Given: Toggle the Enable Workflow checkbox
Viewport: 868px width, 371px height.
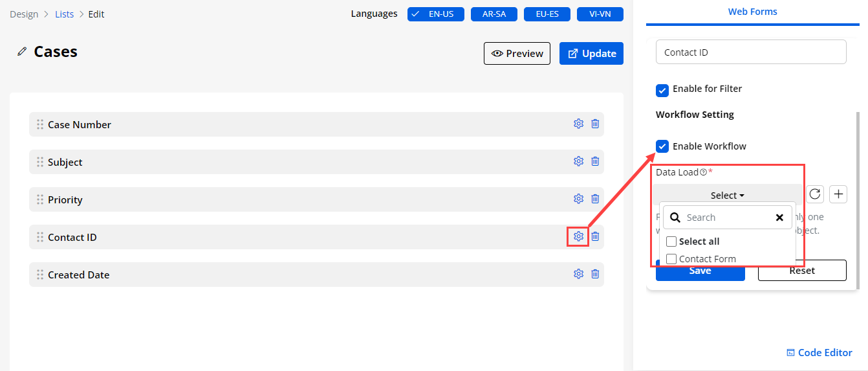Looking at the screenshot, I should (662, 146).
